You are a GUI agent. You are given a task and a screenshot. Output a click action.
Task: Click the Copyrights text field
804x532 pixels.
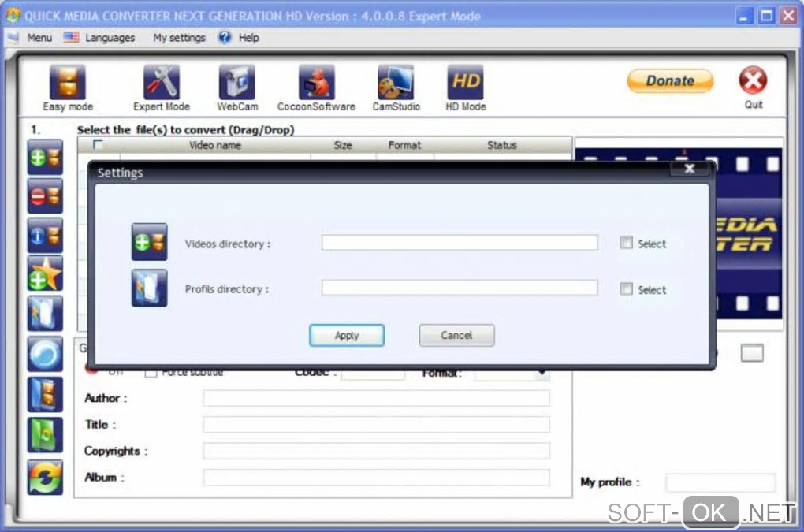(376, 451)
